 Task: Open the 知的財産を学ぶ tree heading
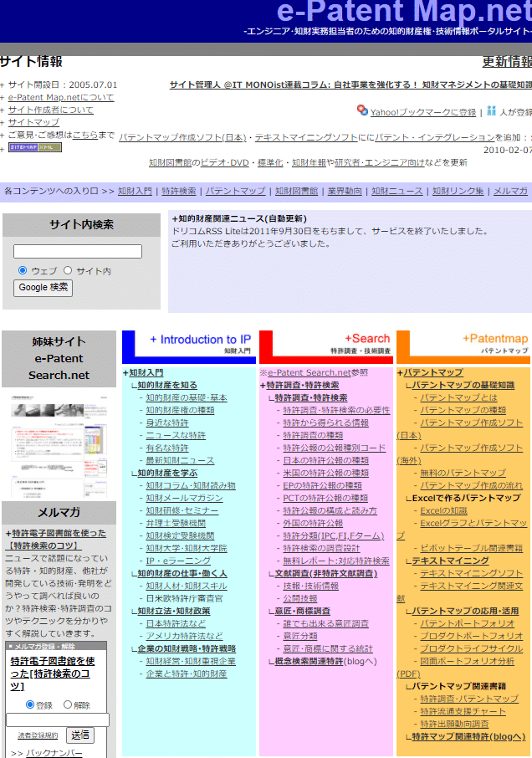[x=167, y=473]
